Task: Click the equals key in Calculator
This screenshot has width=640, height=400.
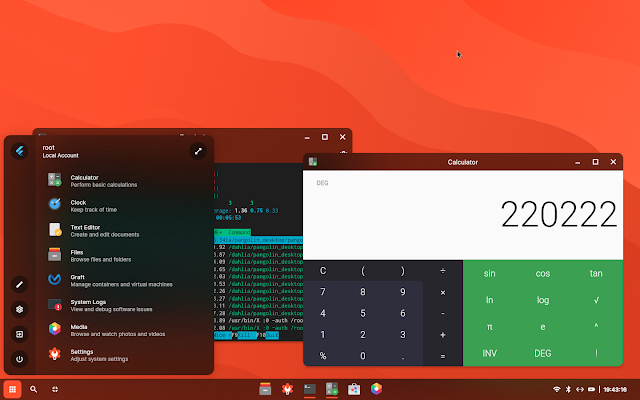Action: (x=443, y=356)
